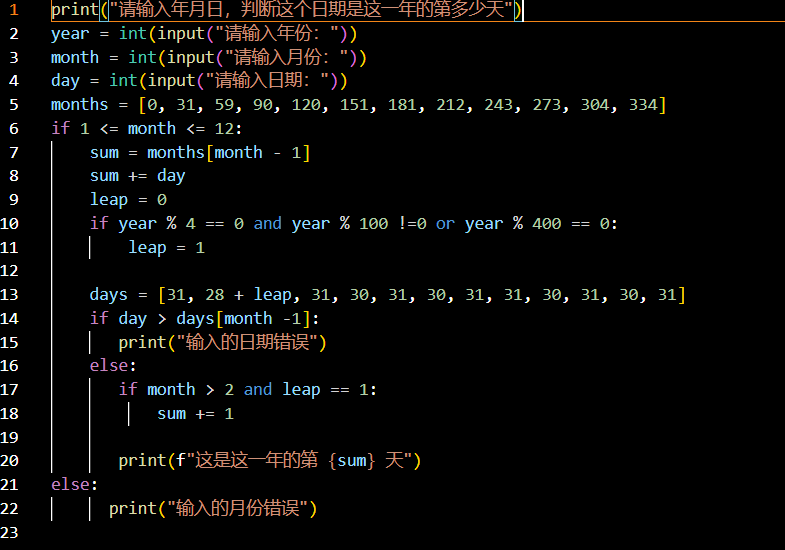This screenshot has width=785, height=550.
Task: Click line number 12 in the gutter
Action: coord(10,271)
